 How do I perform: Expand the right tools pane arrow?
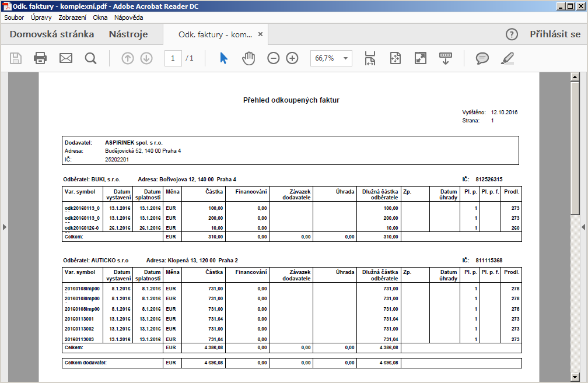(x=583, y=227)
